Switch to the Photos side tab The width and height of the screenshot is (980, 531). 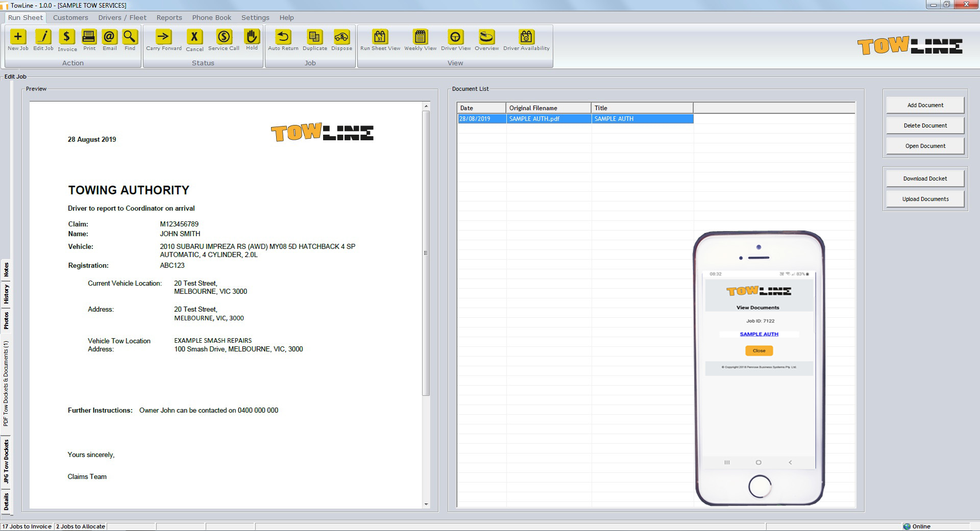point(6,320)
